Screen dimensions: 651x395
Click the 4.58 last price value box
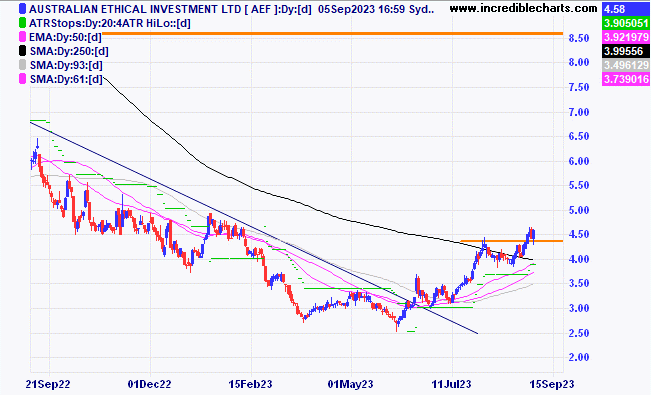pos(625,9)
